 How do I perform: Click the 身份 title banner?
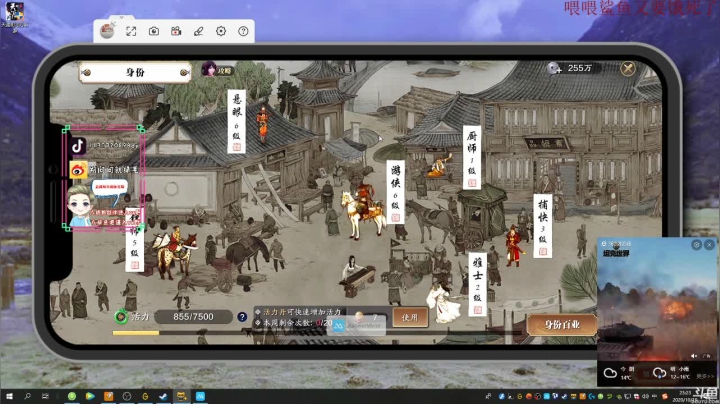coord(135,73)
